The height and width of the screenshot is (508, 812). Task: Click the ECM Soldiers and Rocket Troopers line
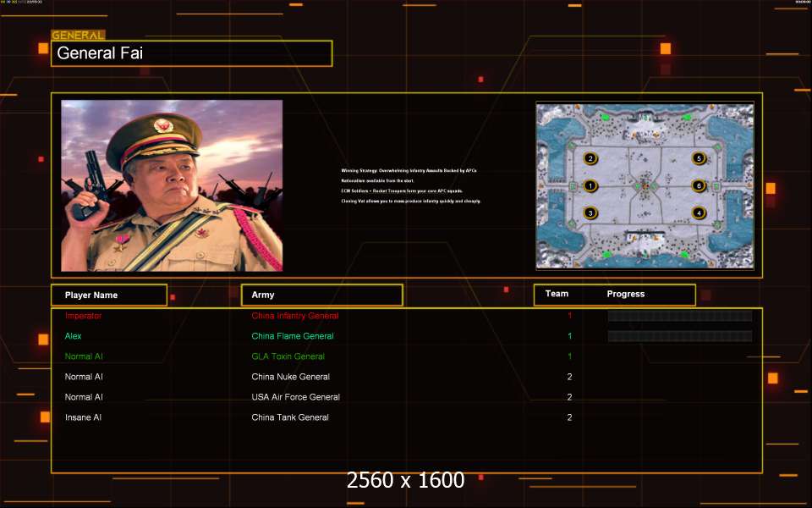click(x=402, y=190)
